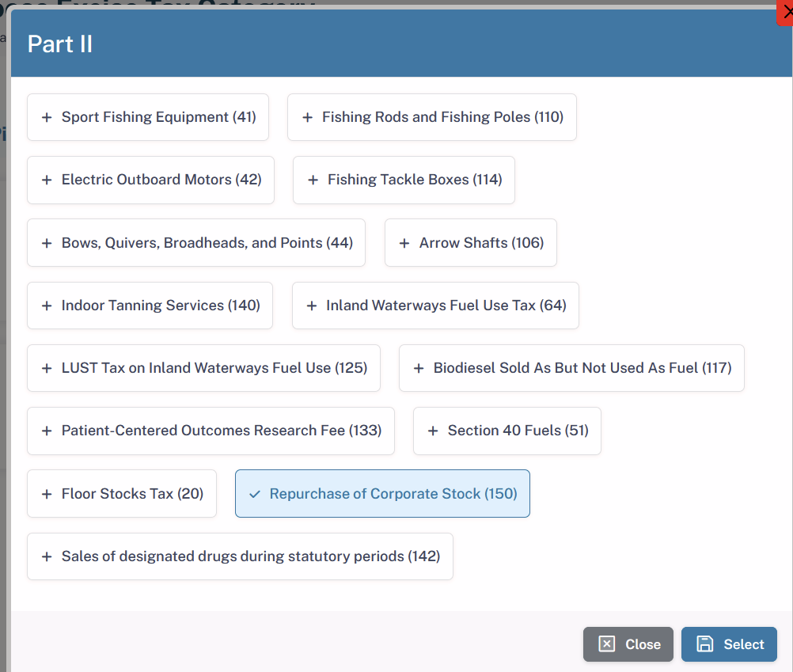Click the Select button to confirm
793x672 pixels.
tap(729, 644)
